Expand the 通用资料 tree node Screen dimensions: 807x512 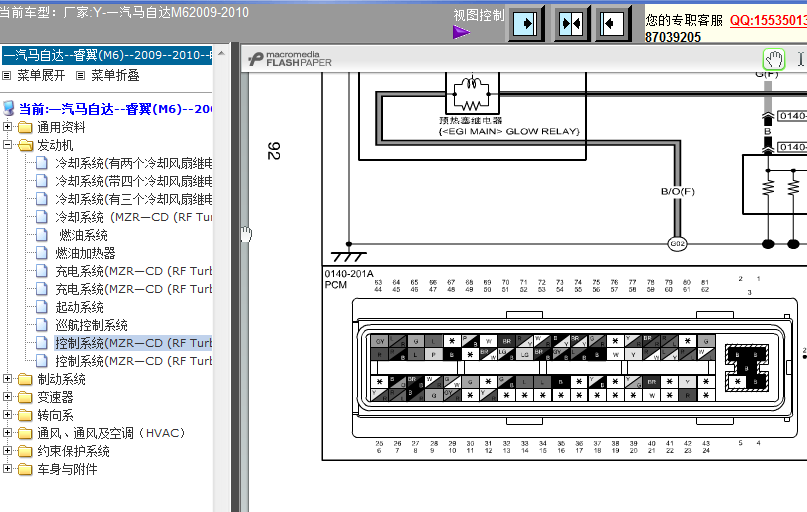tap(7, 126)
